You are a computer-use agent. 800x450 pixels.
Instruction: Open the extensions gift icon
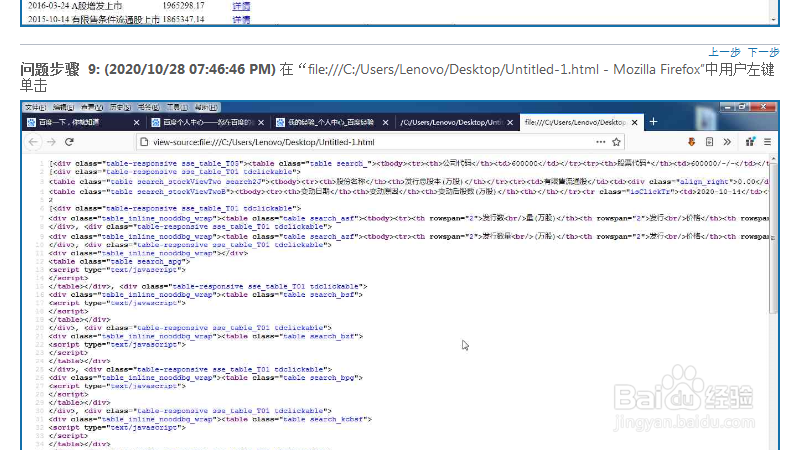point(750,142)
